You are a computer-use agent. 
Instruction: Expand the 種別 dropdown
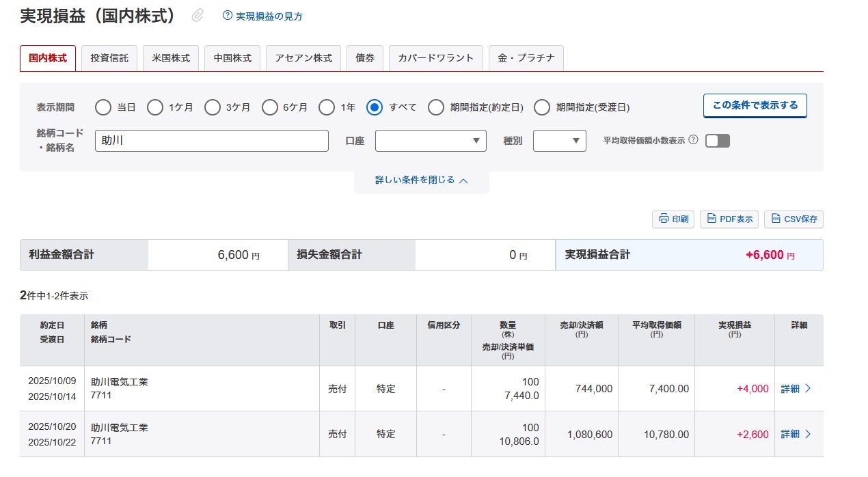click(559, 141)
